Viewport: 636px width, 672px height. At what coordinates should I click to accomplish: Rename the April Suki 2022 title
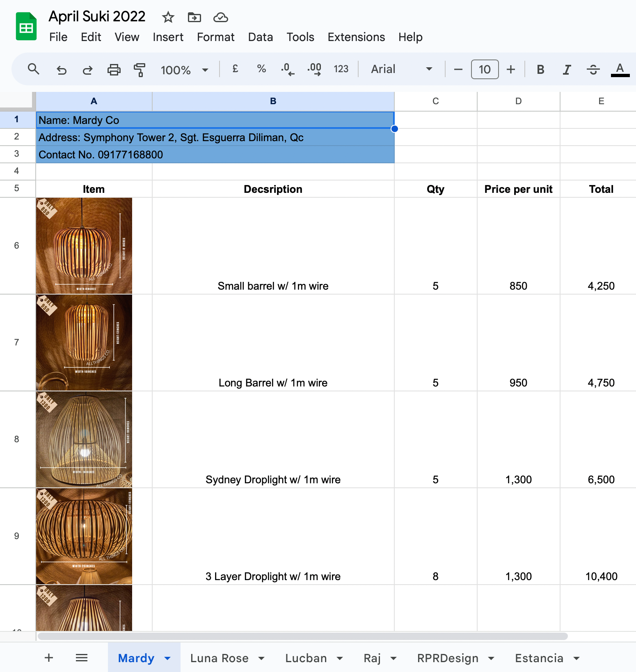click(97, 16)
